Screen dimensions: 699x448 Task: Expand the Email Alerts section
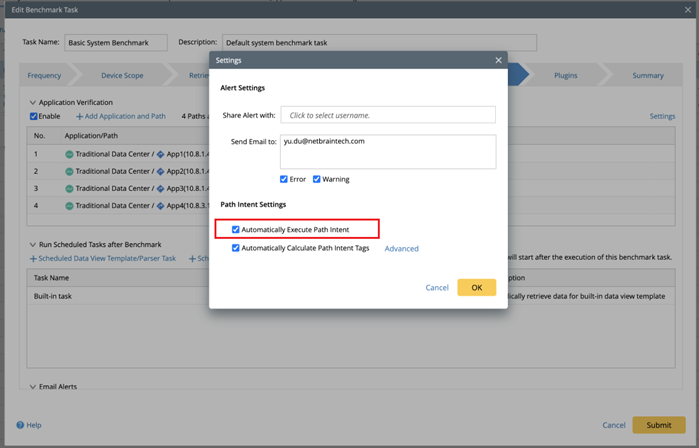click(x=32, y=387)
